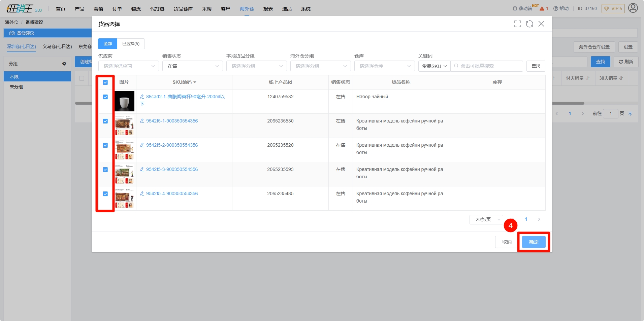The width and height of the screenshot is (644, 321).
Task: Uncheck the 86cad2-1 product row checkbox
Action: [105, 97]
